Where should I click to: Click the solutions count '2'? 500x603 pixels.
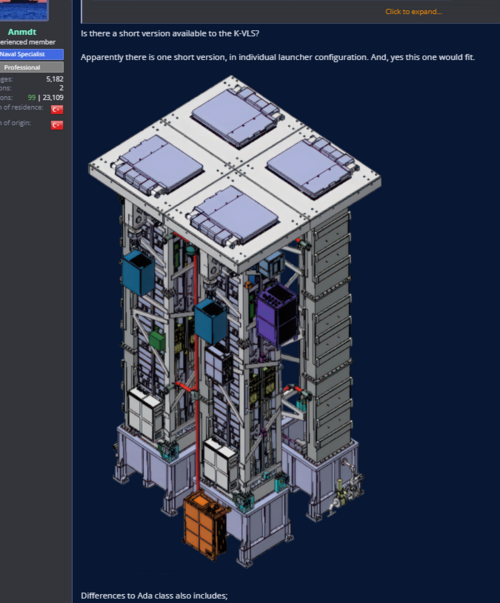pyautogui.click(x=61, y=88)
